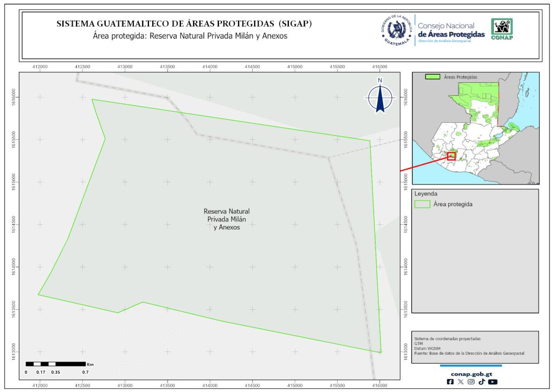Viewport: 555px width, 392px height.
Task: Click the north arrow compass rose
Action: click(x=380, y=97)
